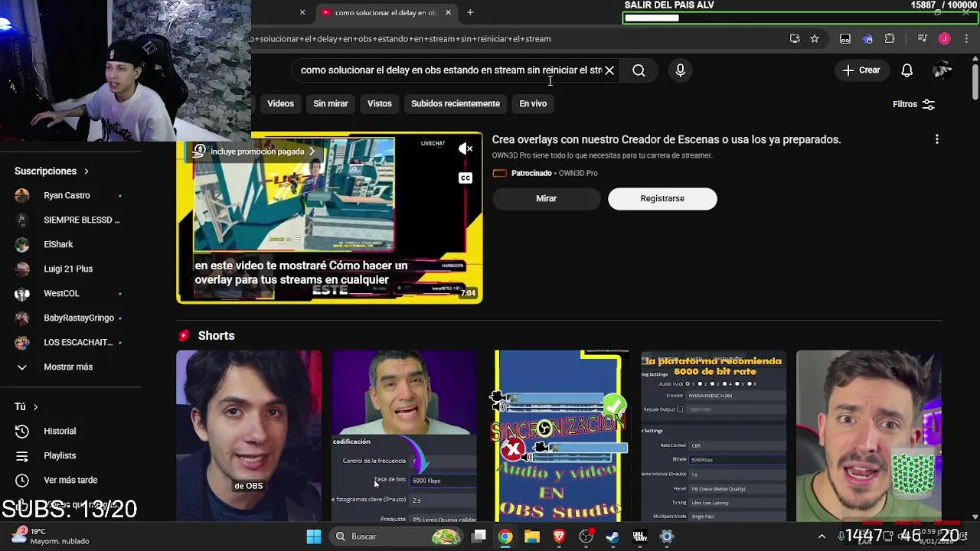Expand Mostrar más subscriptions list
Viewport: 980px width, 551px height.
tap(67, 367)
